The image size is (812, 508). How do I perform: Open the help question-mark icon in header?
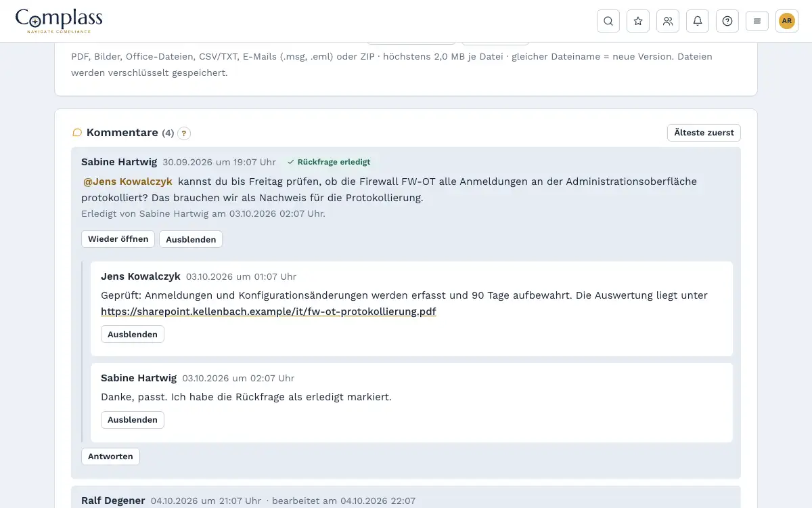727,21
